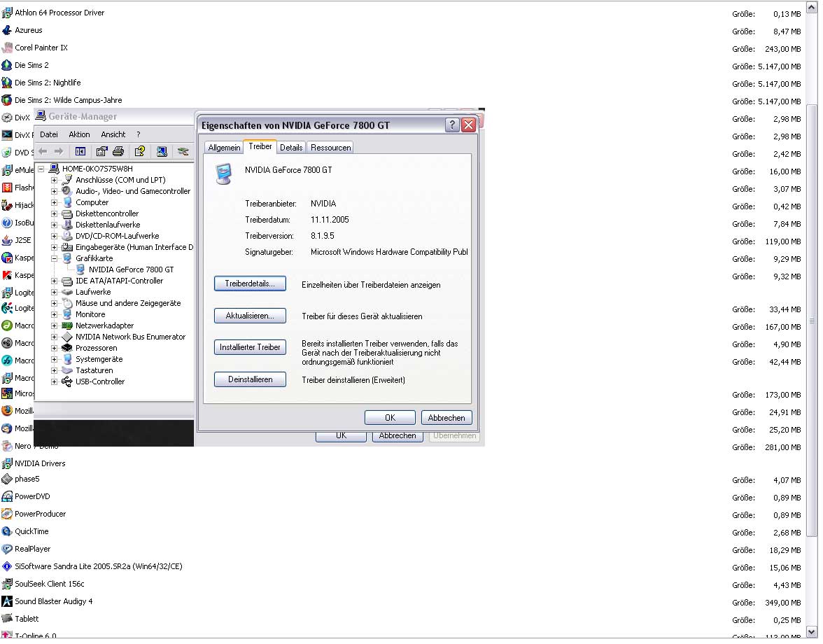Select Mäuse und andere Zeigegeräte item
The width and height of the screenshot is (823, 644).
point(128,303)
